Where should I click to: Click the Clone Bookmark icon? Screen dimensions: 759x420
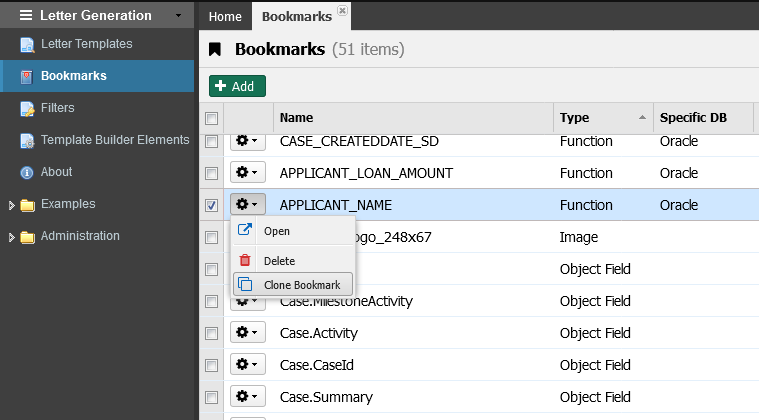coord(245,284)
